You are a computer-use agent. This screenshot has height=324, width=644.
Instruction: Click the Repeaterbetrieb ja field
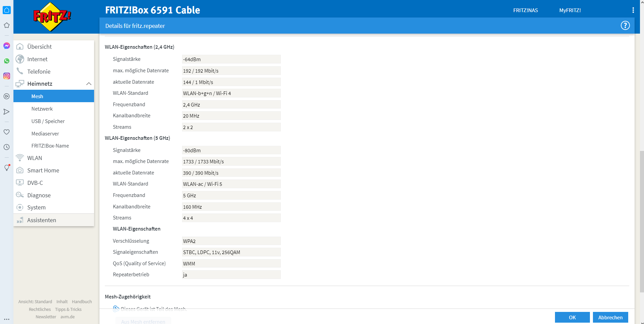point(231,275)
